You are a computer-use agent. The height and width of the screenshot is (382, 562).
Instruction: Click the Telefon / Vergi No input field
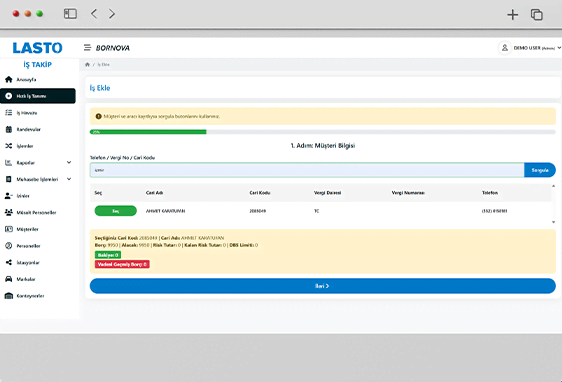307,170
